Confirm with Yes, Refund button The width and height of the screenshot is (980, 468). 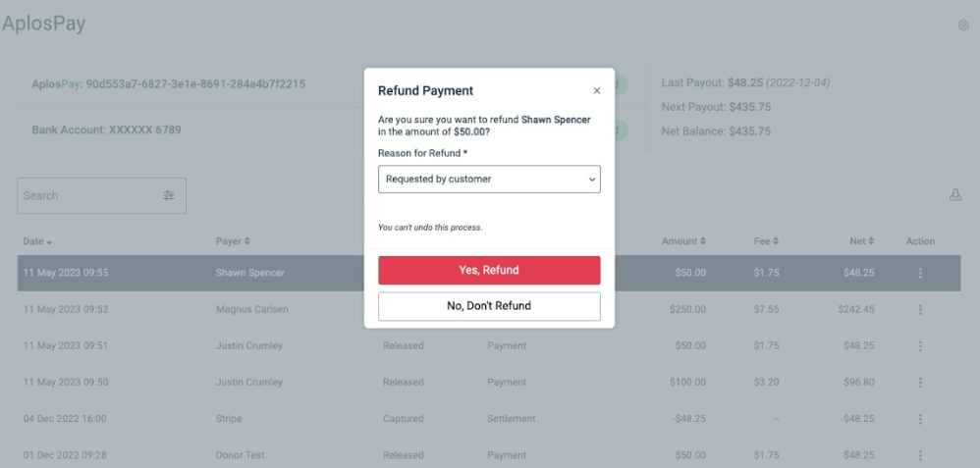[x=489, y=270]
